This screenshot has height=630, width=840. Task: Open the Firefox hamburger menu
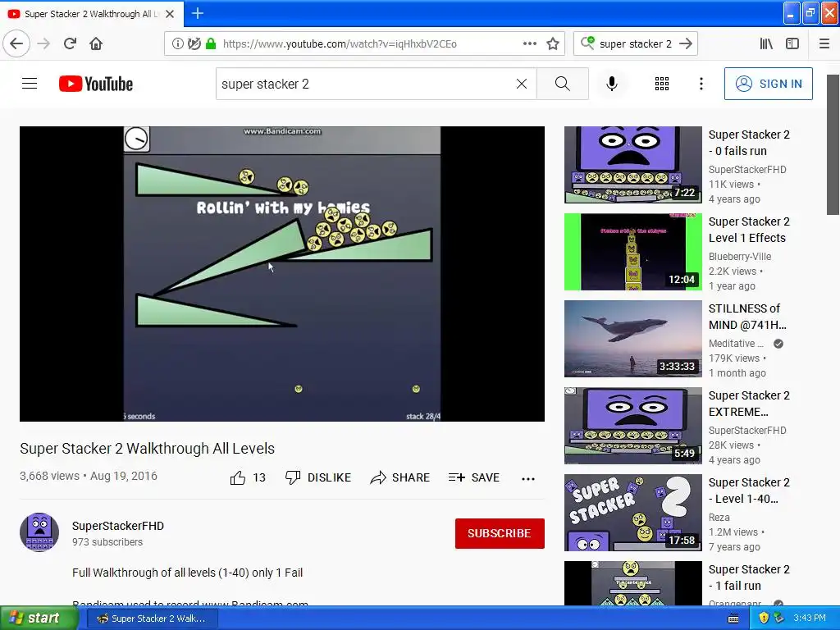[x=824, y=43]
